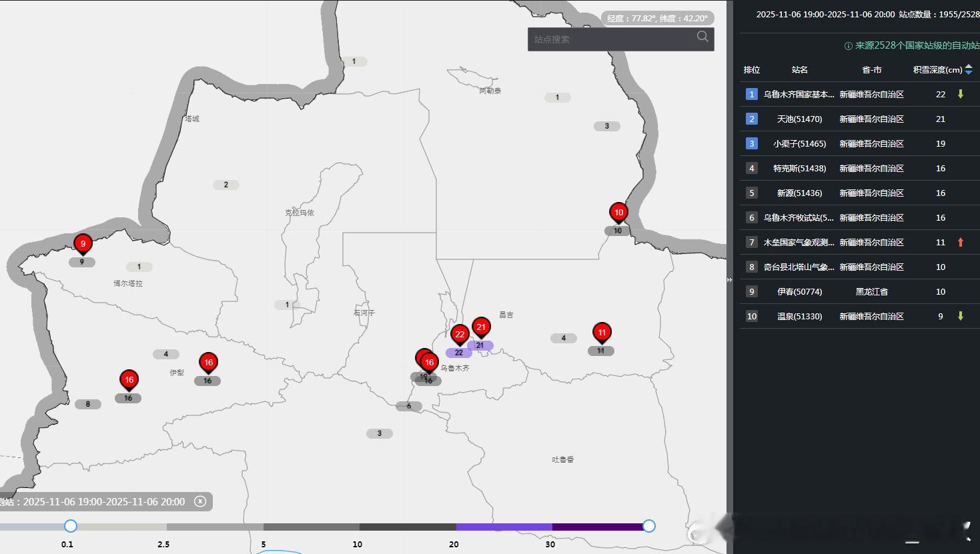Click the 吐鲁番 map label

coord(563,459)
